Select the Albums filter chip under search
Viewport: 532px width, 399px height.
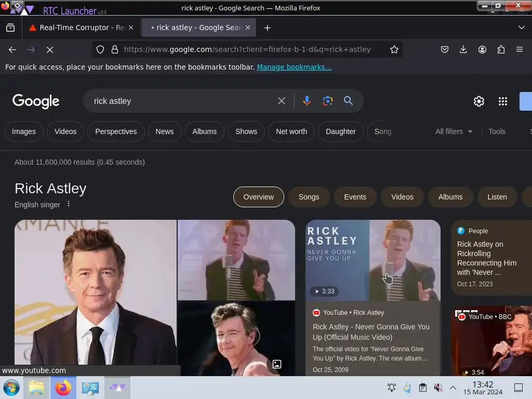click(205, 131)
